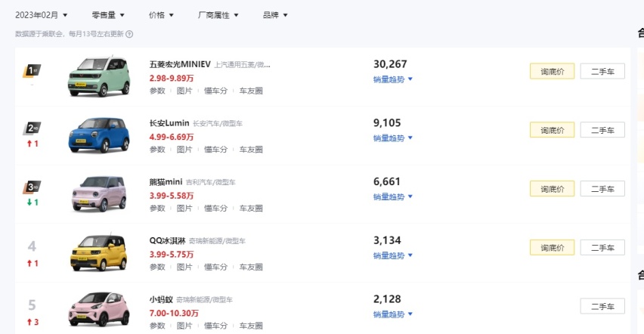View 参数 for QQ冰淇淋
The height and width of the screenshot is (334, 644).
coord(157,267)
